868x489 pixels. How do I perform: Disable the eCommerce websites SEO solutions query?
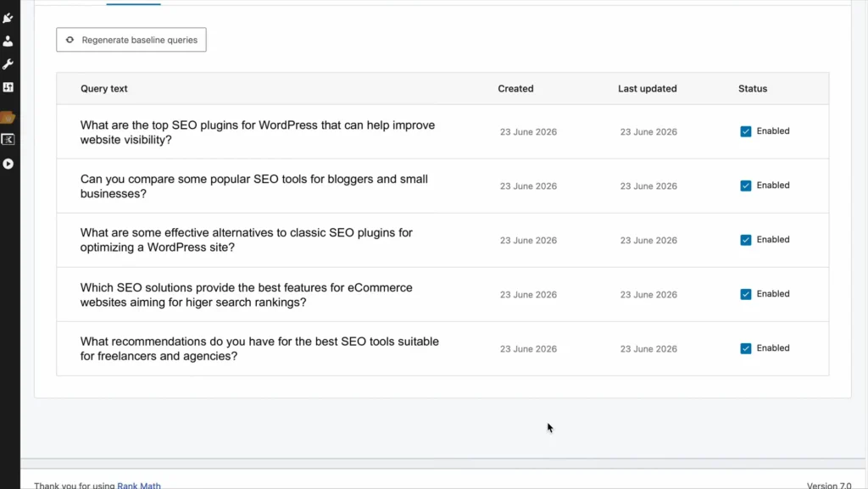pyautogui.click(x=746, y=294)
